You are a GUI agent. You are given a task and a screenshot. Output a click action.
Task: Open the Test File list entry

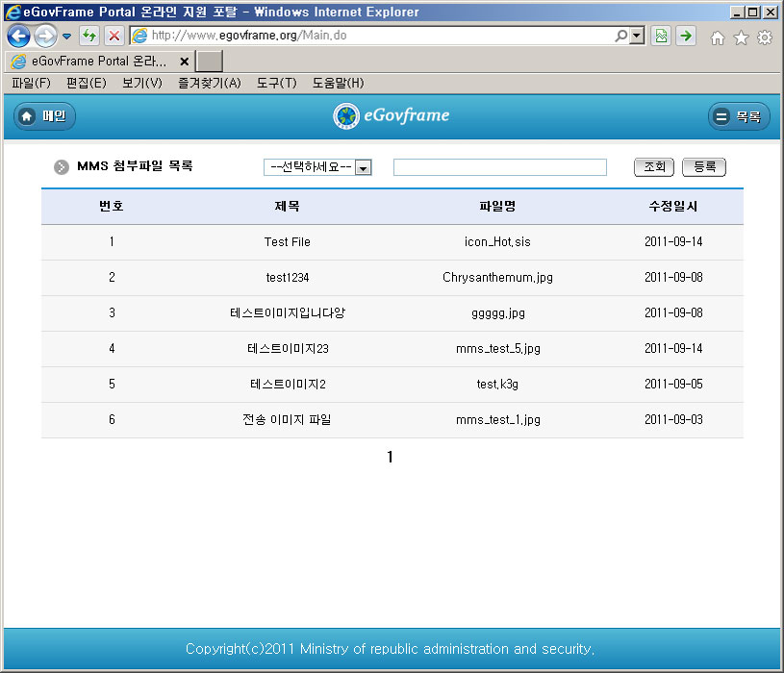tap(287, 242)
